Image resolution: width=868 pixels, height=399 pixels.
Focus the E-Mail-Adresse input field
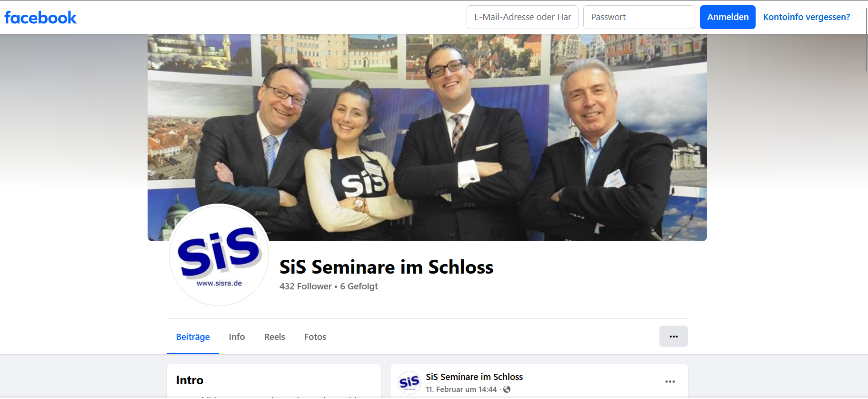(x=522, y=17)
